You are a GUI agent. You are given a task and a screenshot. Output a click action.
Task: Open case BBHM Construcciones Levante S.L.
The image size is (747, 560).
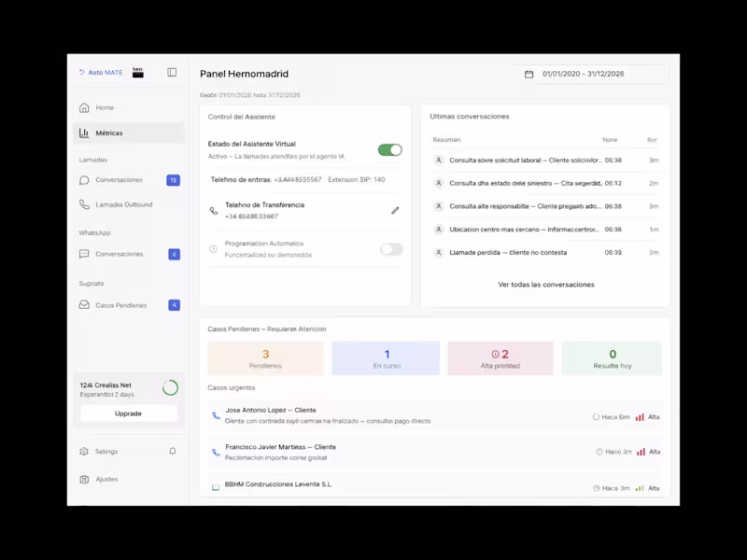click(434, 486)
